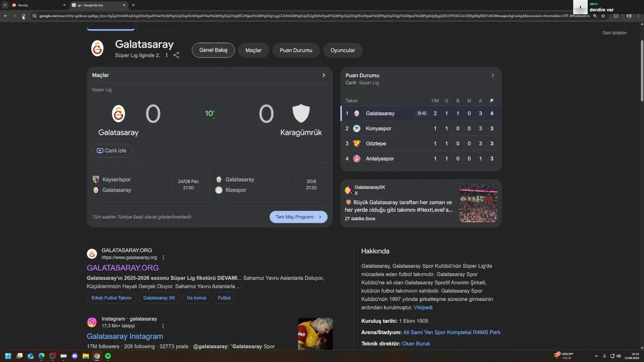Reload the page using the refresh icon
644x362 pixels.
[23, 16]
